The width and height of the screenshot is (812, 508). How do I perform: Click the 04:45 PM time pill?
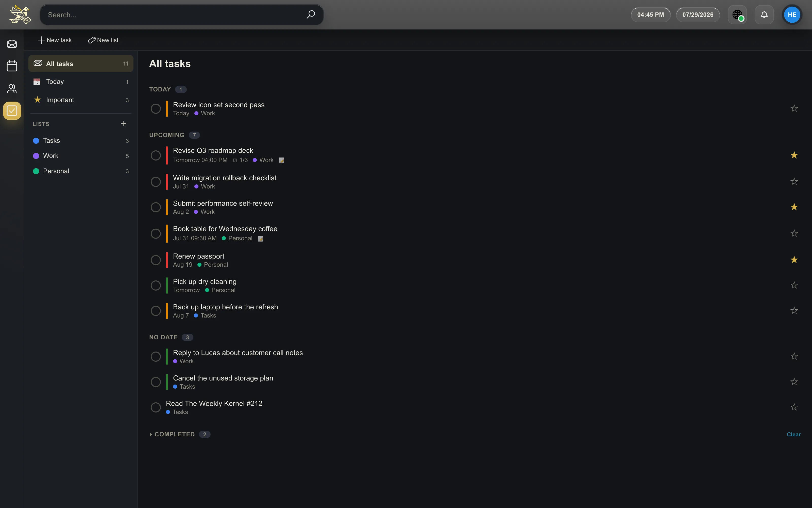(x=650, y=15)
